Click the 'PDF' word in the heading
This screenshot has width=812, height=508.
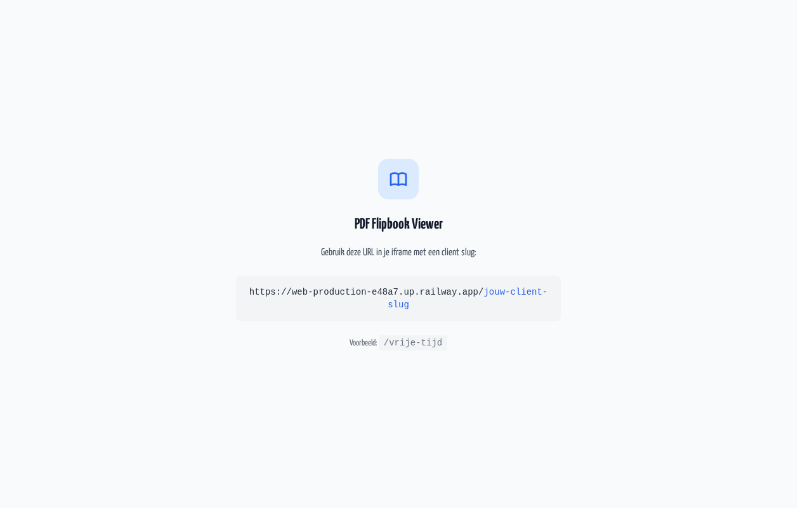click(x=362, y=224)
